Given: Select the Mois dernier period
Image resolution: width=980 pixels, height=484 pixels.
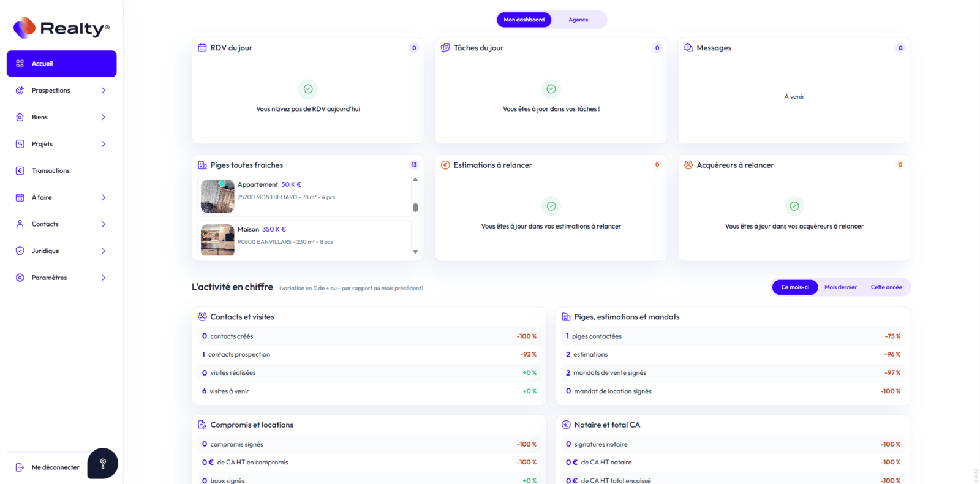Looking at the screenshot, I should click(x=840, y=287).
